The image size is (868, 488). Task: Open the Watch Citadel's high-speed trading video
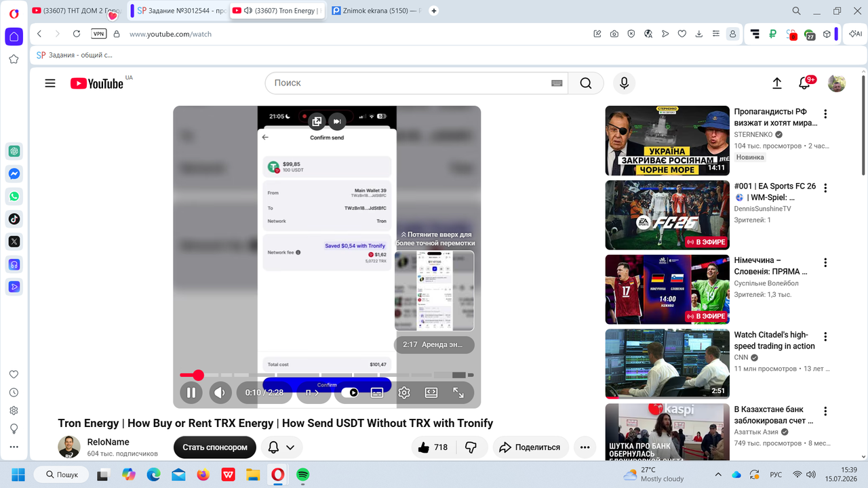tap(667, 364)
